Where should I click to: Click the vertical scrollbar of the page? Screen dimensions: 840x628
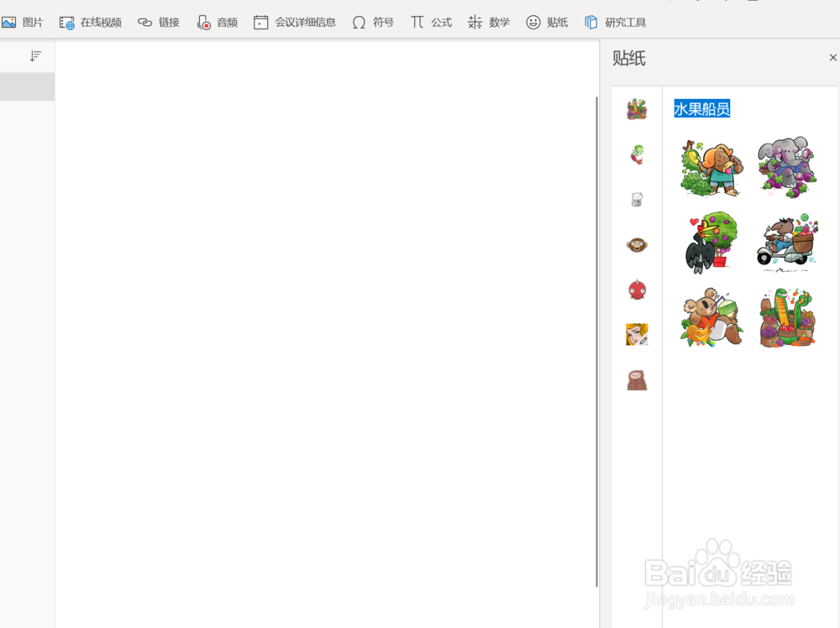(596, 342)
